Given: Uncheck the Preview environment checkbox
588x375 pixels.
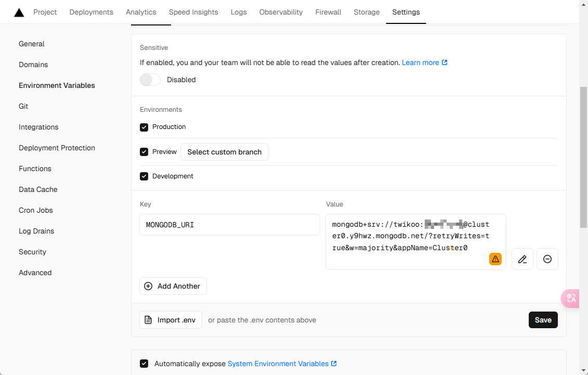Looking at the screenshot, I should pyautogui.click(x=144, y=152).
